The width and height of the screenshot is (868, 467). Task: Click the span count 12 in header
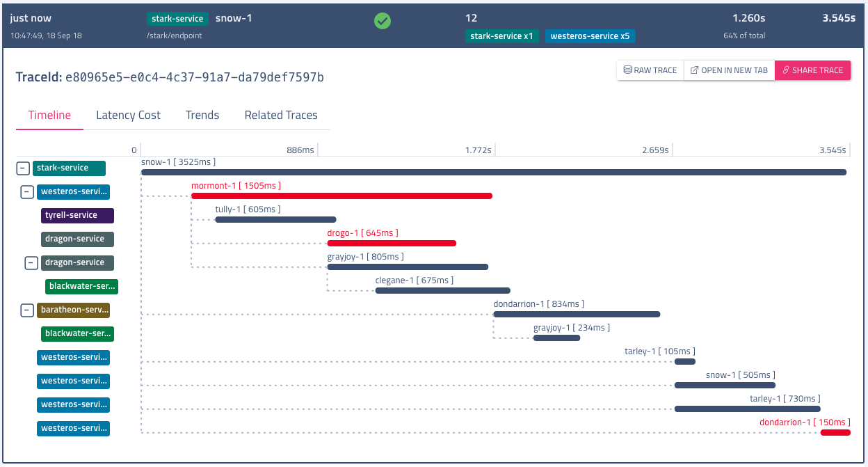point(471,18)
